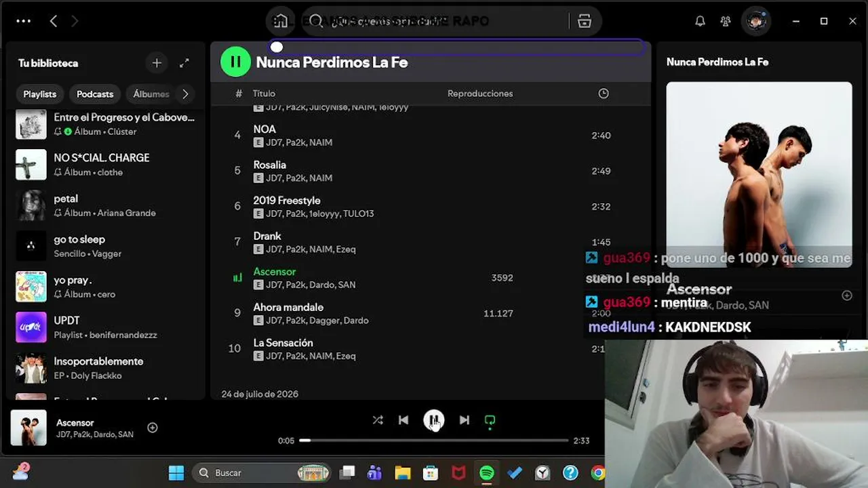Open yo pray . album in library

(106, 287)
